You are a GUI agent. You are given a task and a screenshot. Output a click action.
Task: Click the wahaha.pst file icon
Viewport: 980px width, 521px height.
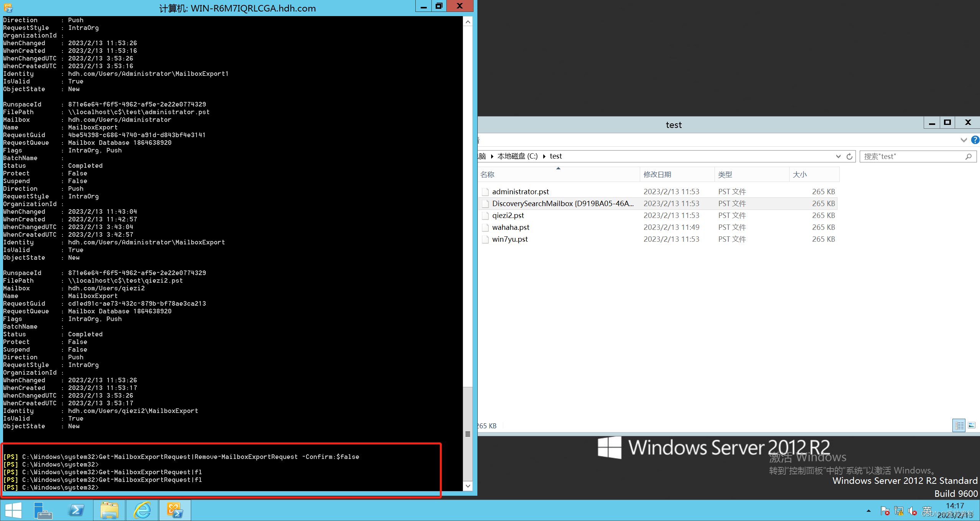(485, 227)
